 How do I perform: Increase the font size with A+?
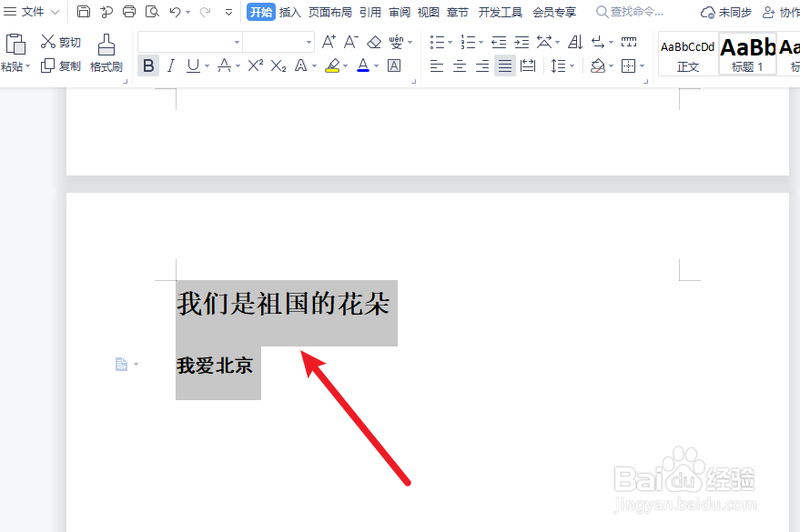[x=328, y=41]
